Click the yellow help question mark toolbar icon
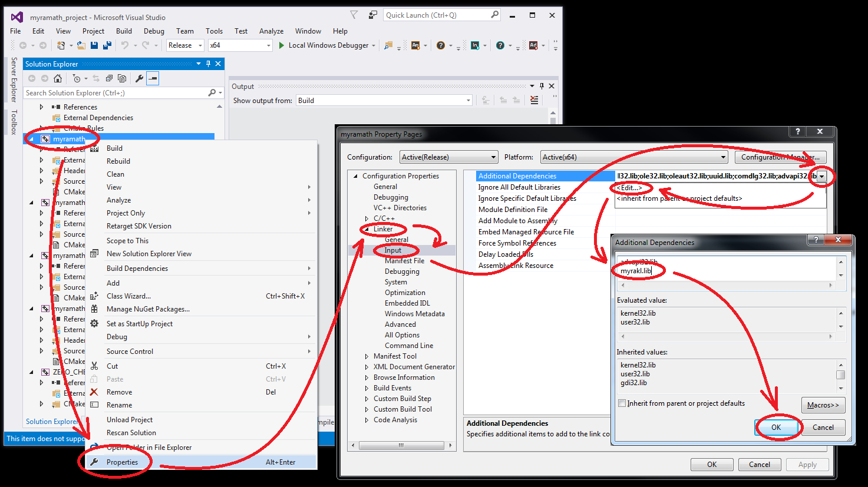This screenshot has width=868, height=487. coord(441,45)
